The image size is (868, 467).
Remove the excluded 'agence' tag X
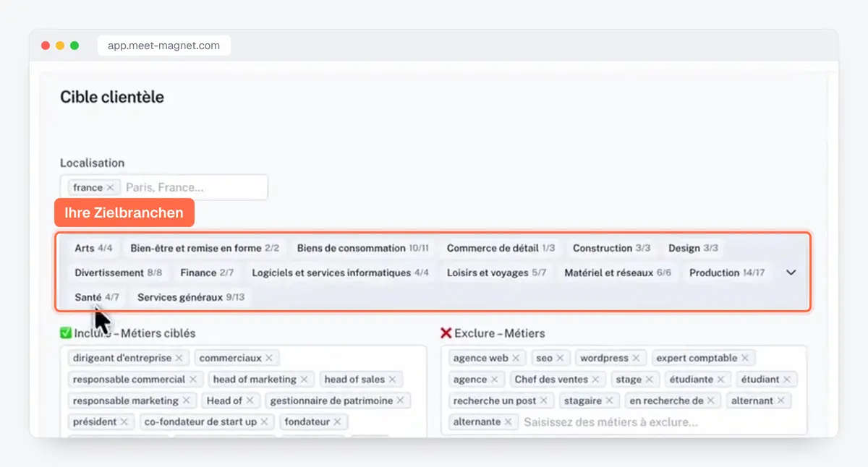coord(495,380)
